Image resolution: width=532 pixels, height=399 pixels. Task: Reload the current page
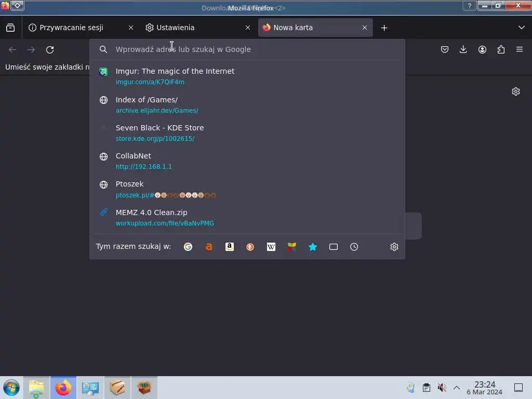(x=50, y=49)
